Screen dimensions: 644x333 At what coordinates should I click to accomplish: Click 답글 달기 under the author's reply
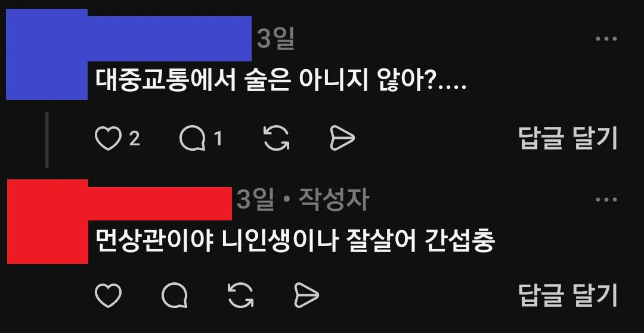(569, 295)
